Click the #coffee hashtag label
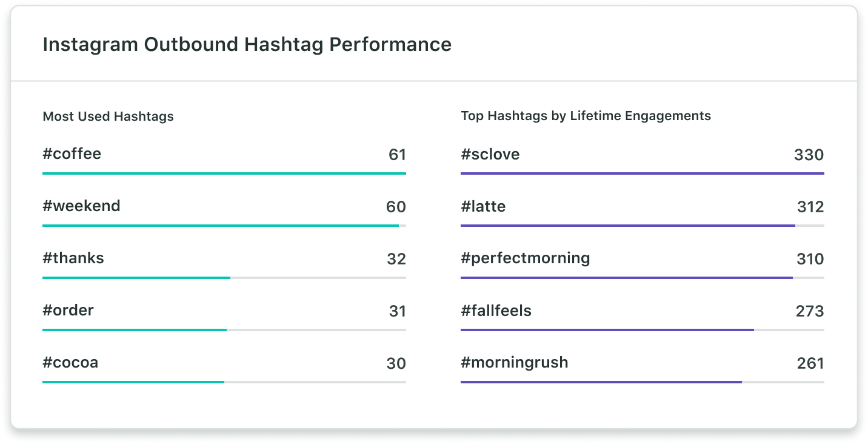Screen dimensions: 868x444 tap(72, 154)
